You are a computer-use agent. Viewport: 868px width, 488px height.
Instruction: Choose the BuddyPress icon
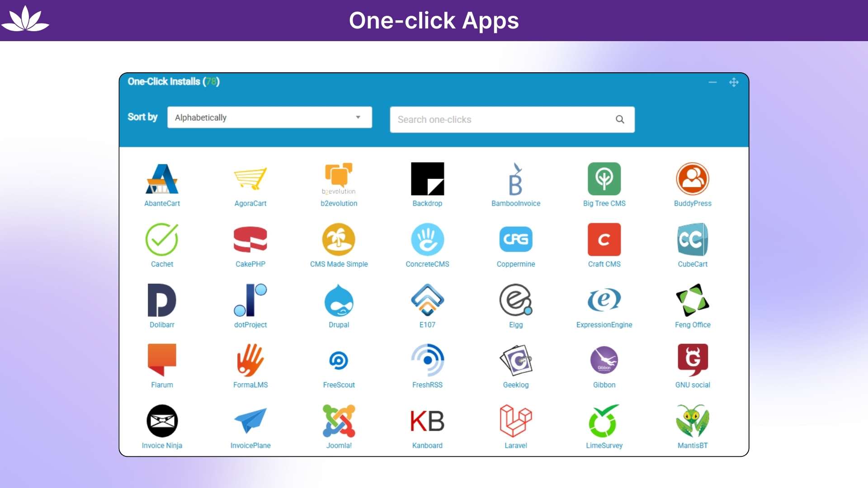[692, 178]
